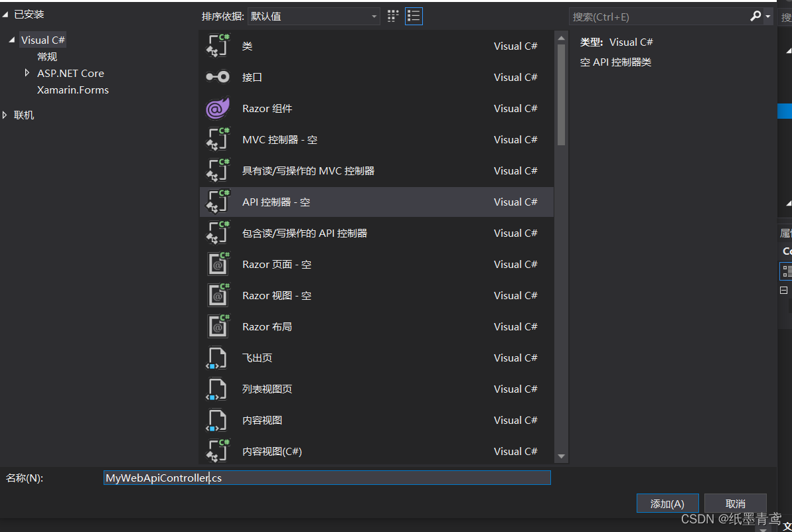792x532 pixels.
Task: Select the 列表视图页 row text
Action: [267, 389]
